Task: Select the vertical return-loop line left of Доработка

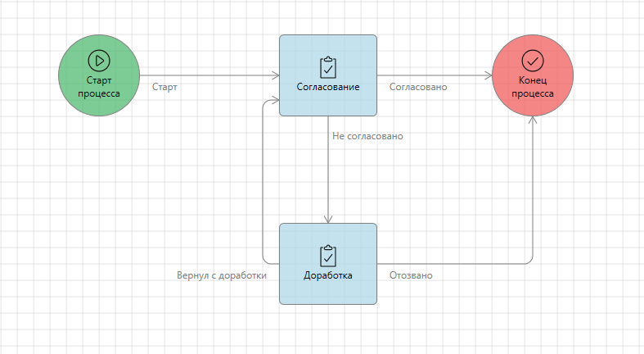Action: pyautogui.click(x=263, y=180)
